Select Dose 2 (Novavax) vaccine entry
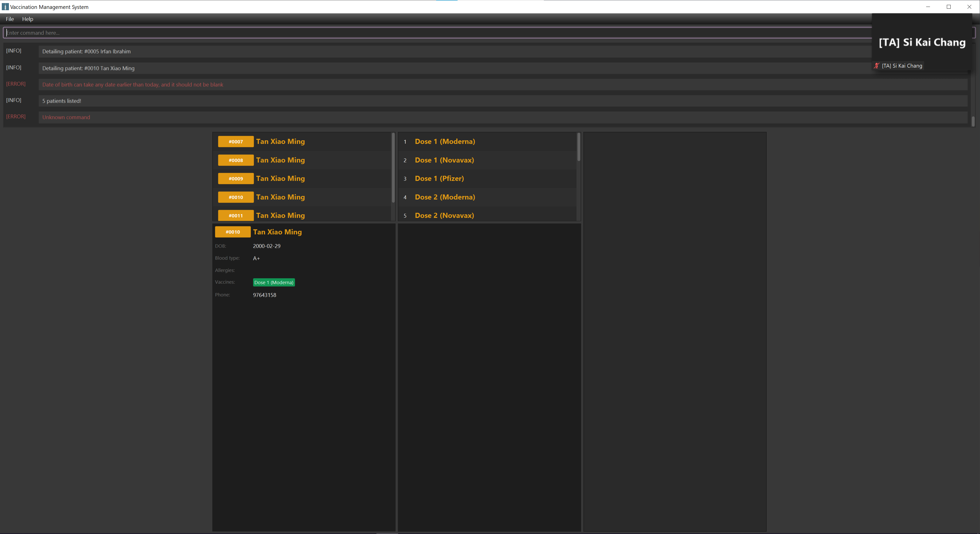The height and width of the screenshot is (534, 980). point(444,215)
